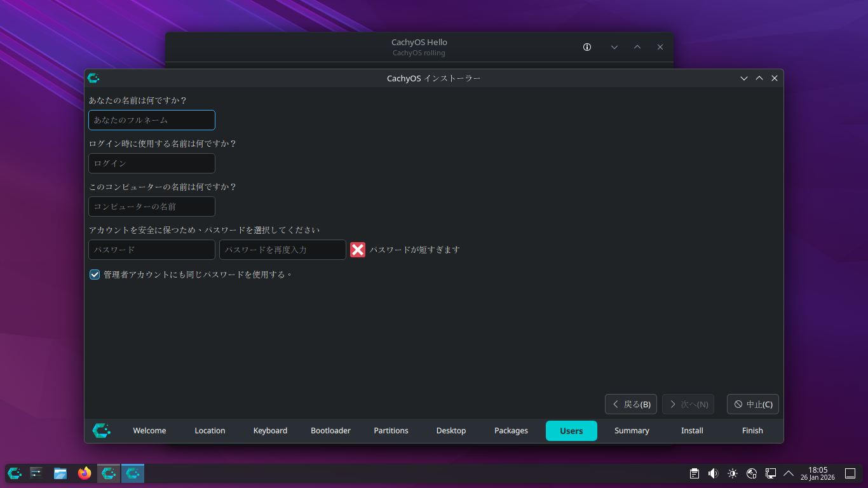Focus the コンピューターの名前 hostname field
Viewport: 868px width, 488px height.
(x=152, y=207)
